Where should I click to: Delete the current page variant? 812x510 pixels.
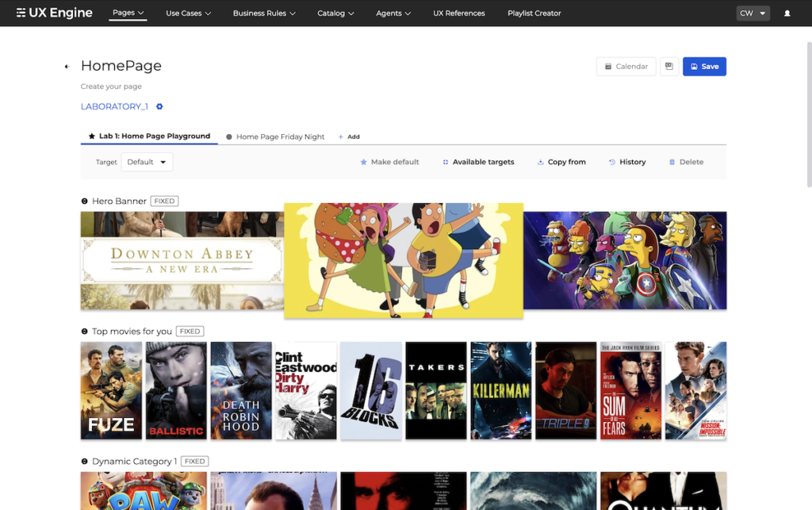coord(686,162)
